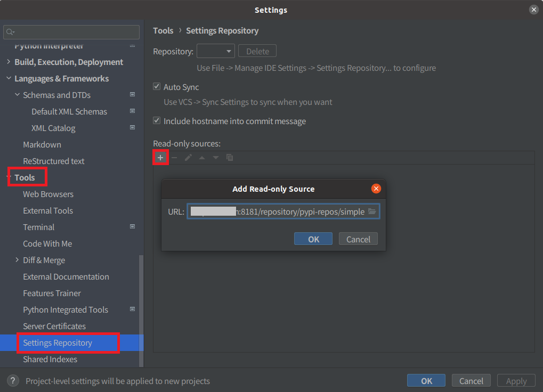543x392 pixels.
Task: Click the settings search field
Action: click(71, 32)
